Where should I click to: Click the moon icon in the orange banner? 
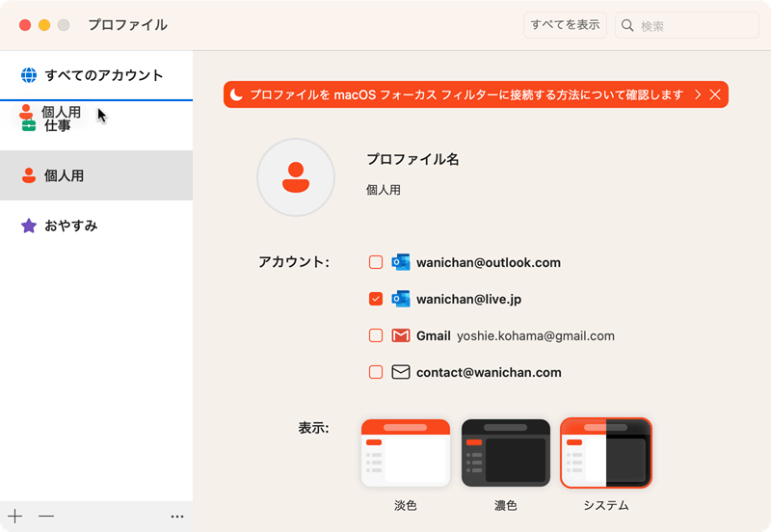[236, 94]
